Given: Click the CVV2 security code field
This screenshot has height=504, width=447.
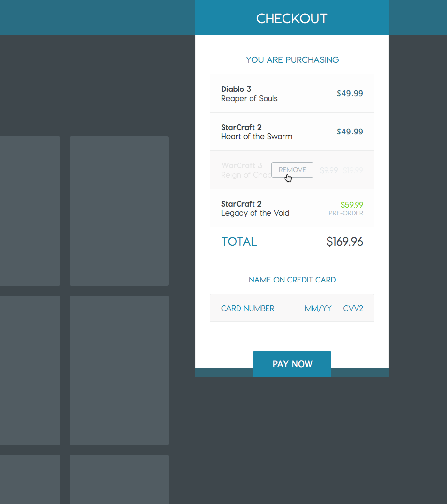Looking at the screenshot, I should [353, 308].
